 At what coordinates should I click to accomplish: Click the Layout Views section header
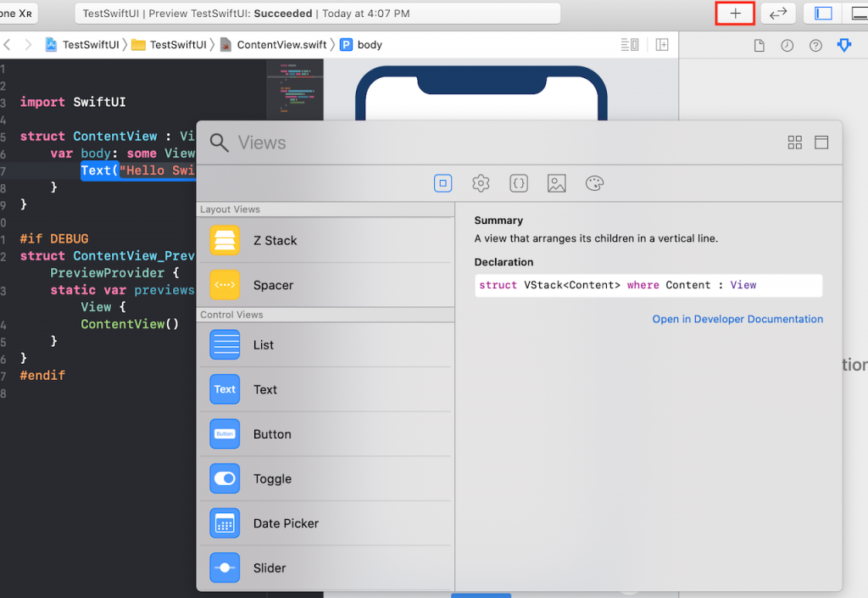[325, 210]
